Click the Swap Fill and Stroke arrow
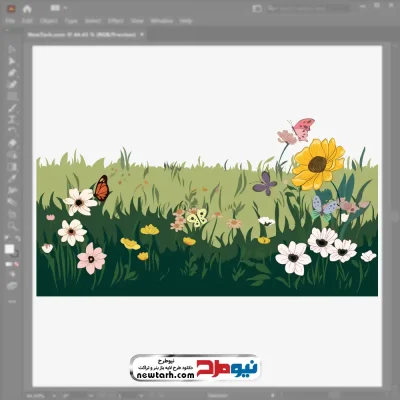This screenshot has height=400, width=400. point(18,238)
